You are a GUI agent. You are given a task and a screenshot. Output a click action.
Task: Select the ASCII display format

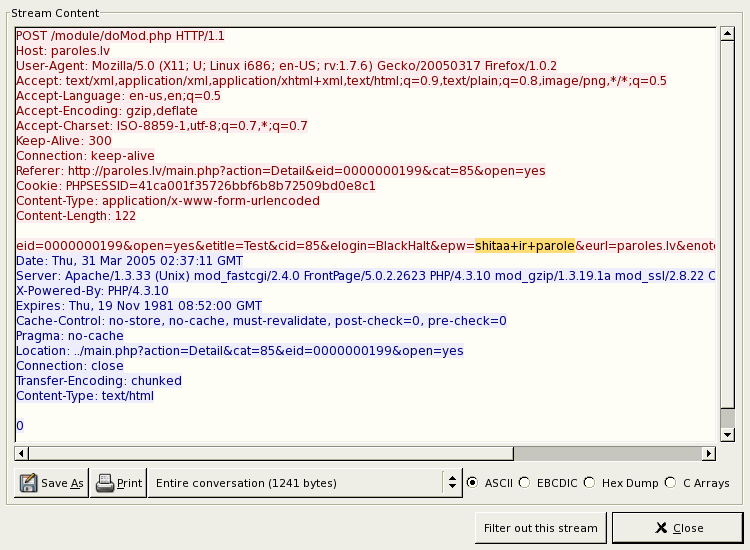coord(473,483)
